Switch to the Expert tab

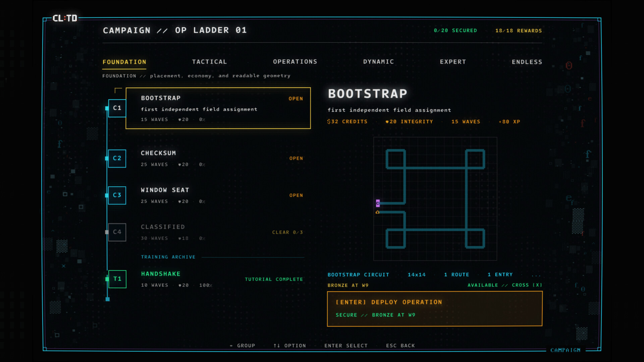point(453,62)
